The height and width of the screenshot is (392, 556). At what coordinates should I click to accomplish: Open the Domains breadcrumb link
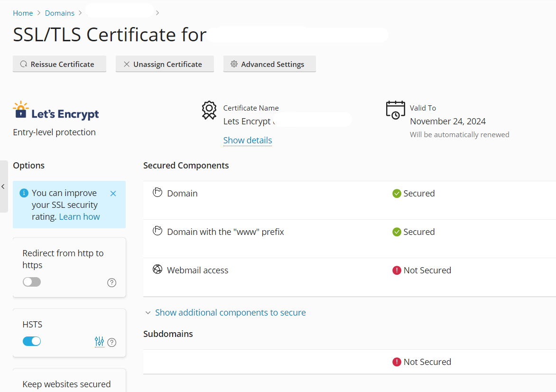59,13
